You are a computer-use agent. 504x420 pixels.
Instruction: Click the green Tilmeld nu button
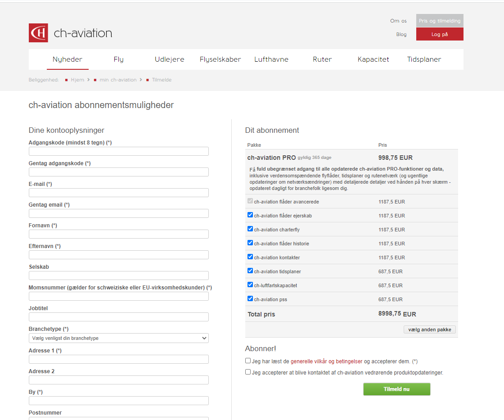(396, 389)
